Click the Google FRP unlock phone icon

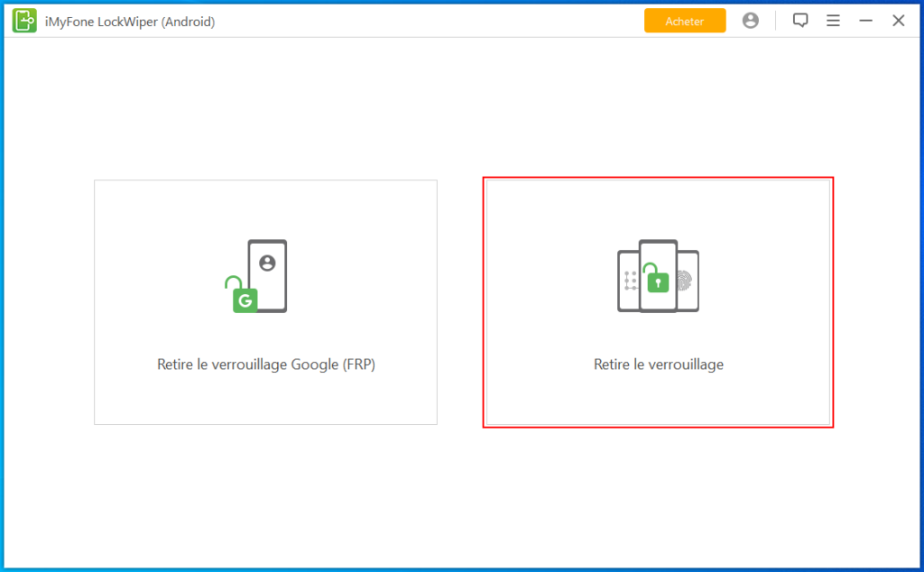[x=256, y=276]
